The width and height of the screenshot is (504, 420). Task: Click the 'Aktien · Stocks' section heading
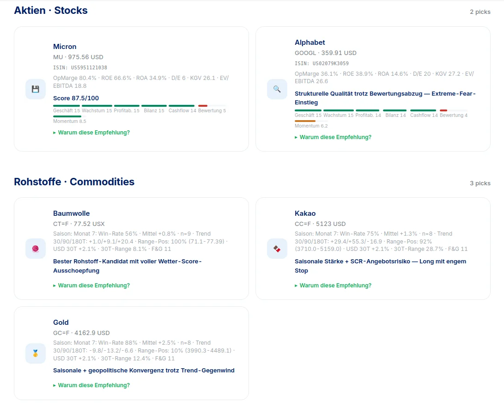[51, 10]
